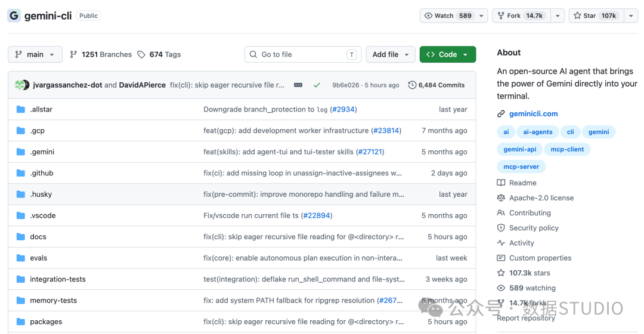Viewport: 644px width, 334px height.
Task: Select the mcp-client topic tag
Action: [567, 149]
